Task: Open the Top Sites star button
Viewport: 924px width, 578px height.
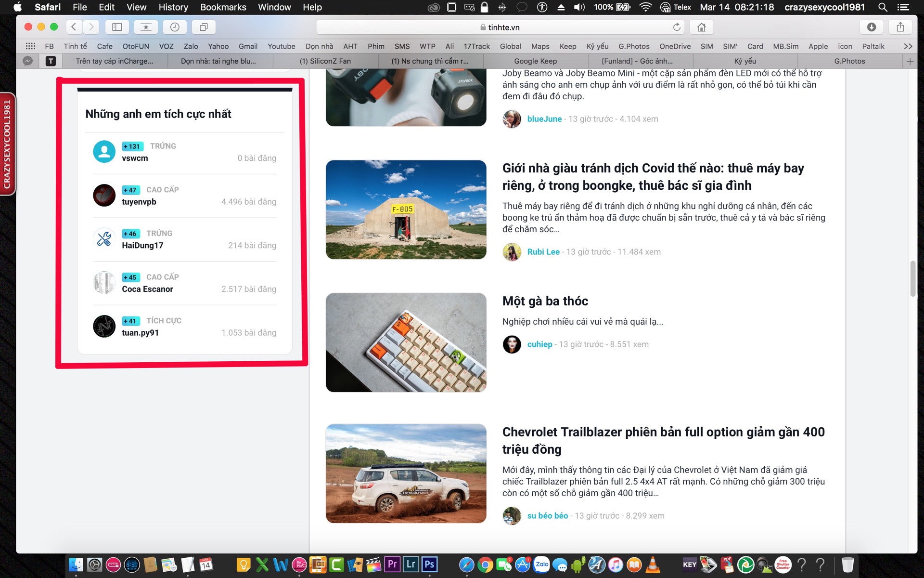Action: 146,27
